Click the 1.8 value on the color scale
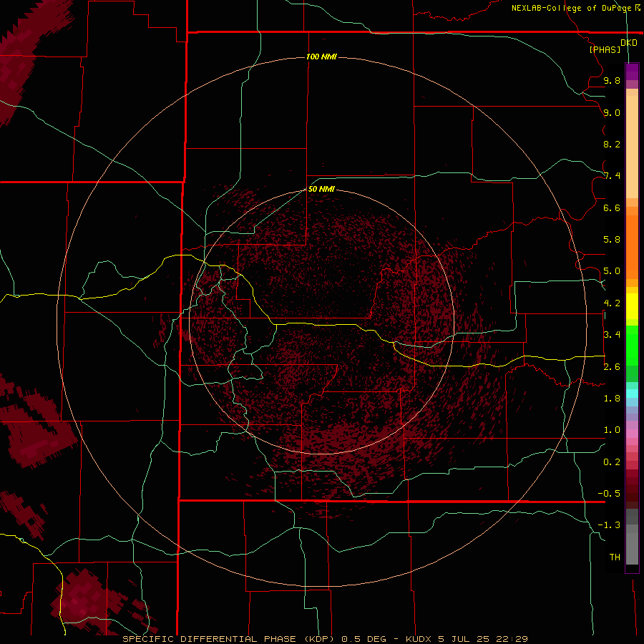 (x=612, y=399)
